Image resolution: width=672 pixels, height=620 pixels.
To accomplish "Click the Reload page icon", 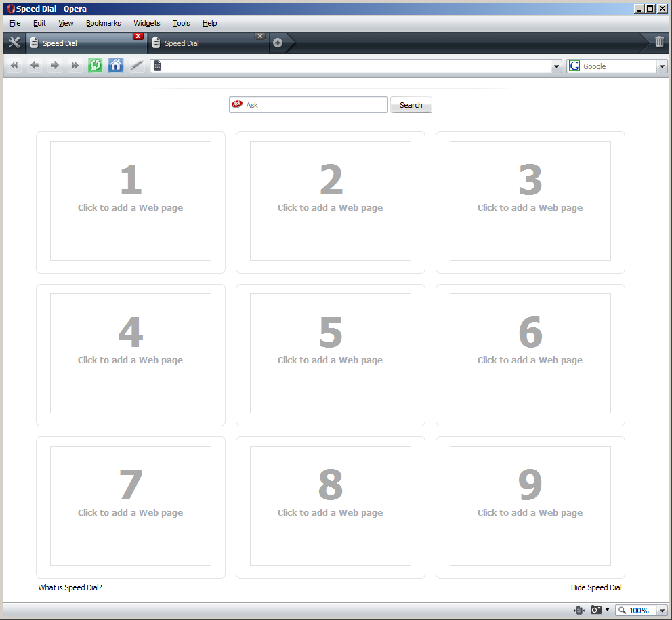I will tap(96, 66).
